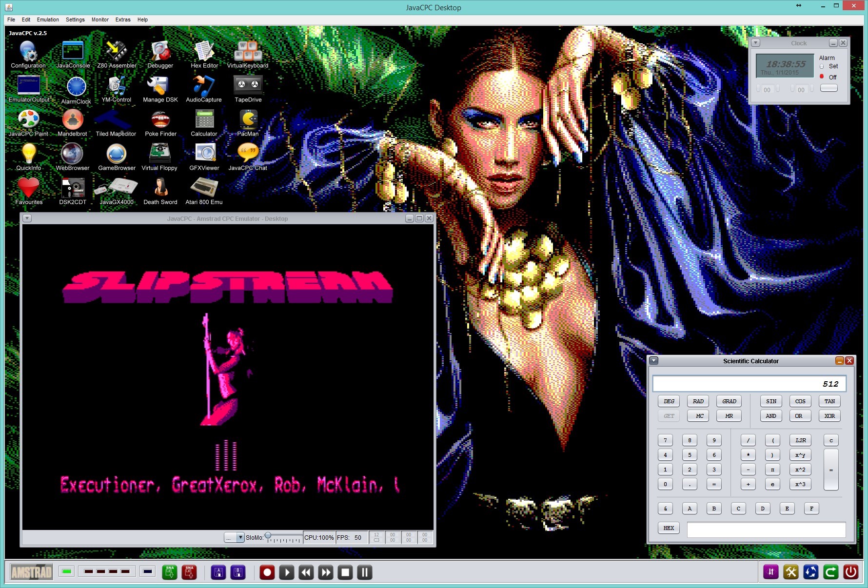Image resolution: width=868 pixels, height=588 pixels.
Task: Open the dropdown beside SloMo in emulator
Action: [234, 537]
